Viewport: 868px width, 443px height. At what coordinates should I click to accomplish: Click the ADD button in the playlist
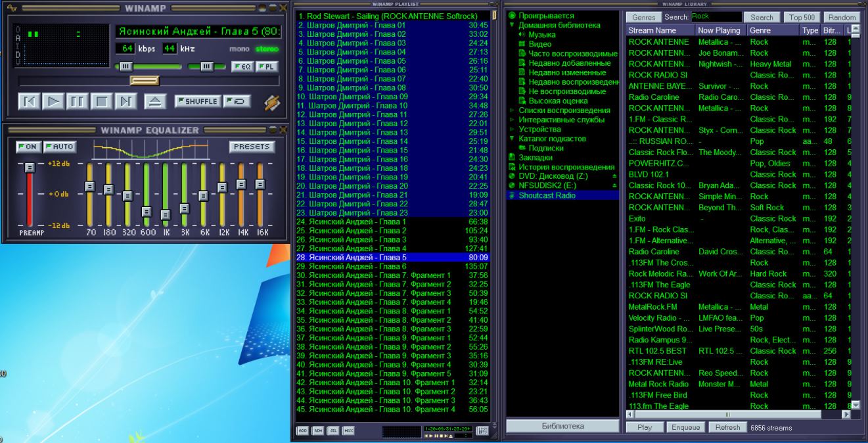pyautogui.click(x=302, y=431)
